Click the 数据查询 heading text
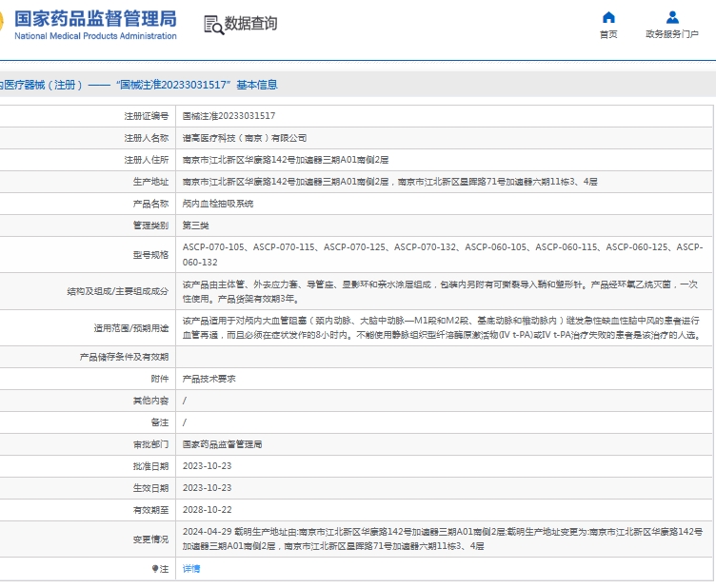Screen dimensions: 716x588 pyautogui.click(x=250, y=23)
